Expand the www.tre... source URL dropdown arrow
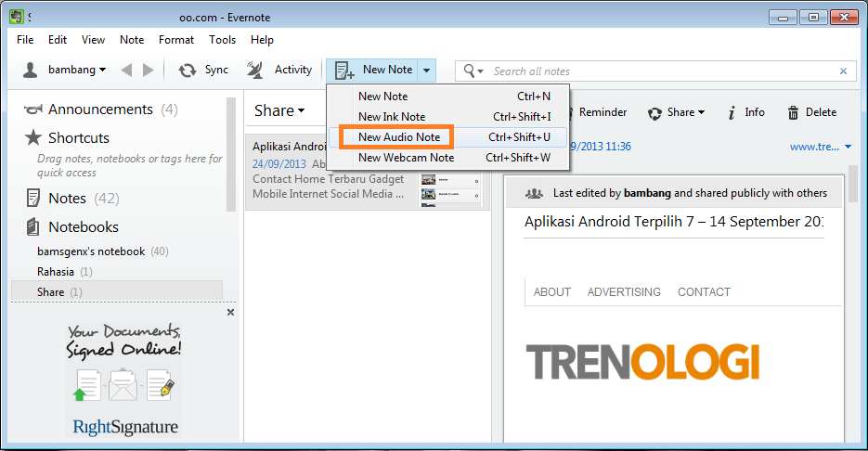868x451 pixels. click(x=849, y=147)
